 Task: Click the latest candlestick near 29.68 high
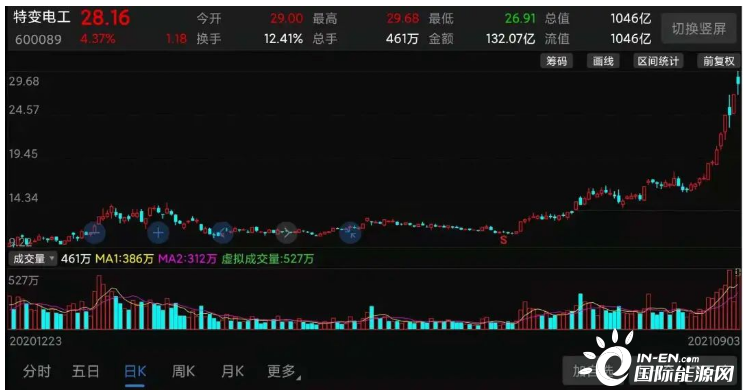[x=738, y=82]
